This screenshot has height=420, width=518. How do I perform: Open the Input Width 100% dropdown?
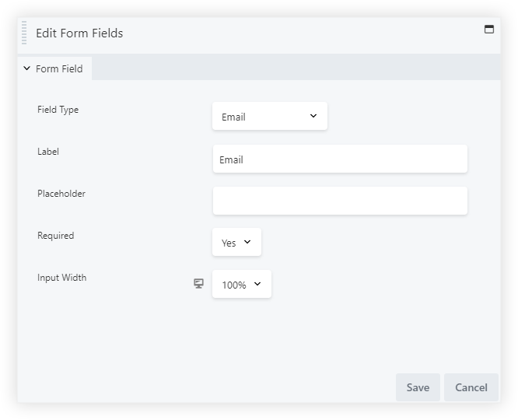242,285
